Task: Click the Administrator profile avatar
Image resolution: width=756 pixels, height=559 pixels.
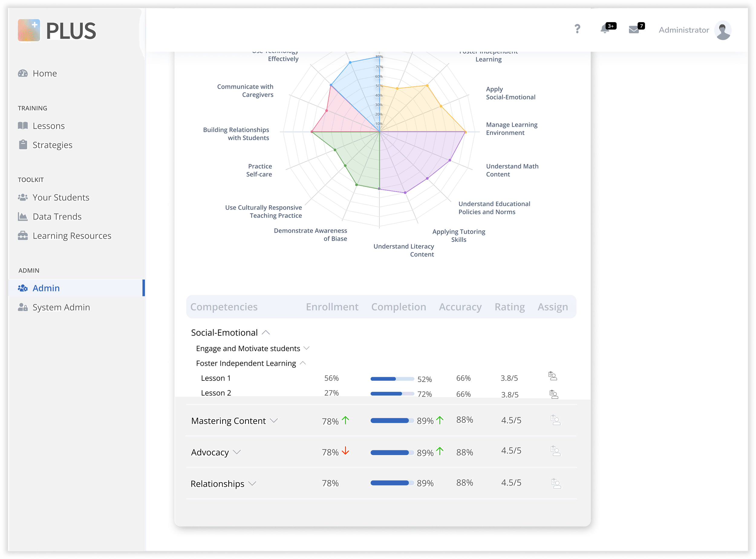Action: pos(723,30)
